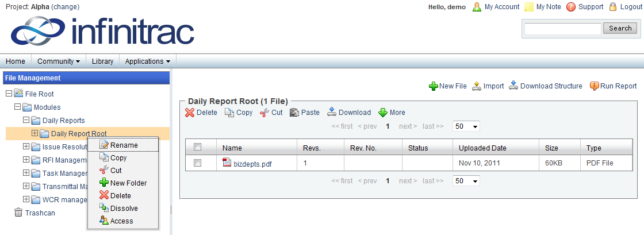This screenshot has height=235, width=644.
Task: Click the New Folder plus icon in context menu
Action: point(104,183)
